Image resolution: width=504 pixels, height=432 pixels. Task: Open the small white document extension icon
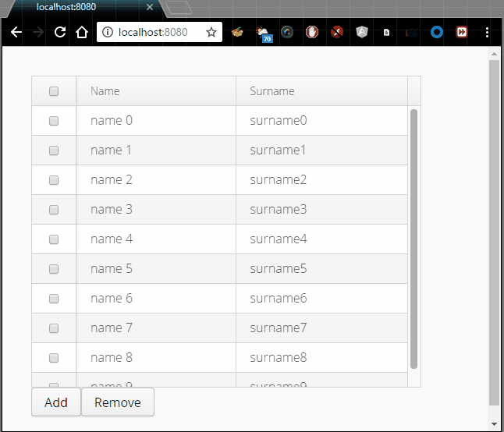click(387, 33)
